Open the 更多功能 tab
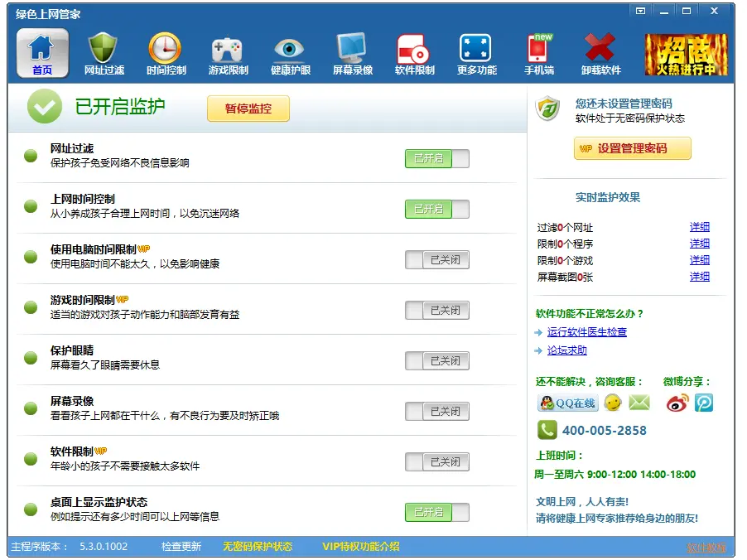 476,54
